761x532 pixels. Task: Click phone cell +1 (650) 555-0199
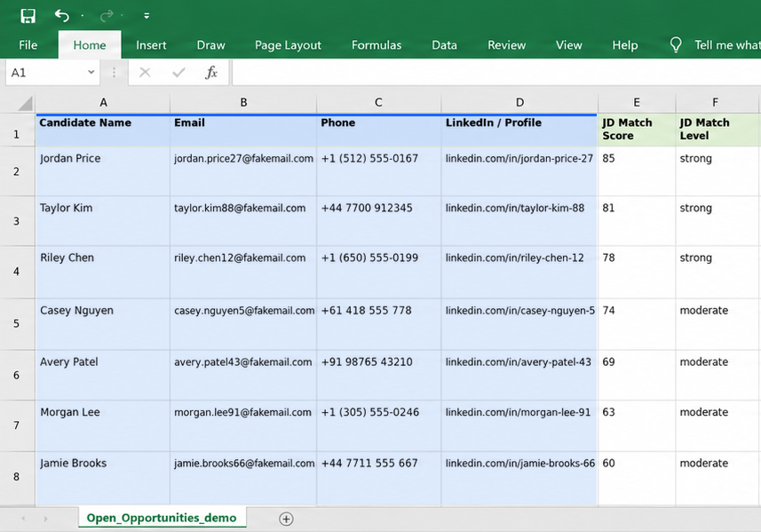point(378,273)
